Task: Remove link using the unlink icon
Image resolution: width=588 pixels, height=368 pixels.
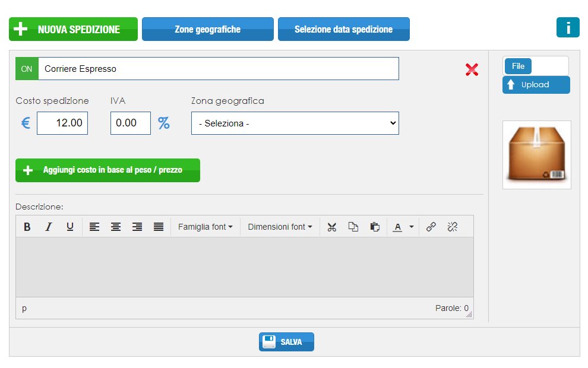Action: tap(452, 227)
